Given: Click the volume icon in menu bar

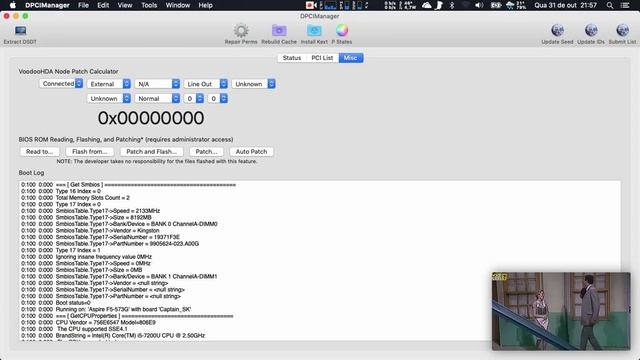Looking at the screenshot, I should [x=479, y=5].
